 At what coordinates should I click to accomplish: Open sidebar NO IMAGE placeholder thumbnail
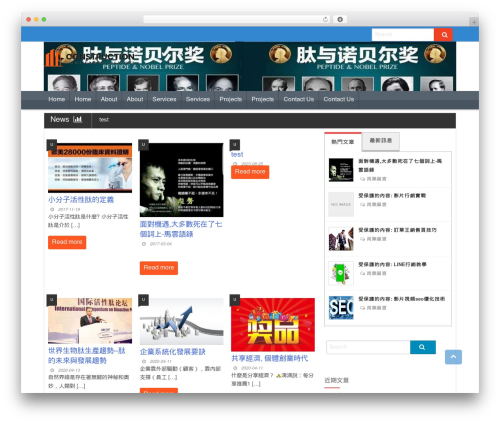(341, 204)
